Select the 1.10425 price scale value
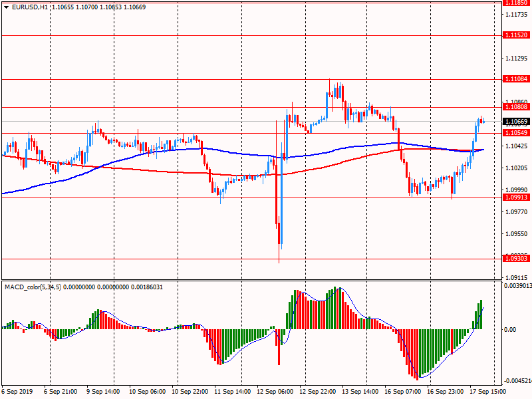The height and width of the screenshot is (399, 532). tap(517, 146)
